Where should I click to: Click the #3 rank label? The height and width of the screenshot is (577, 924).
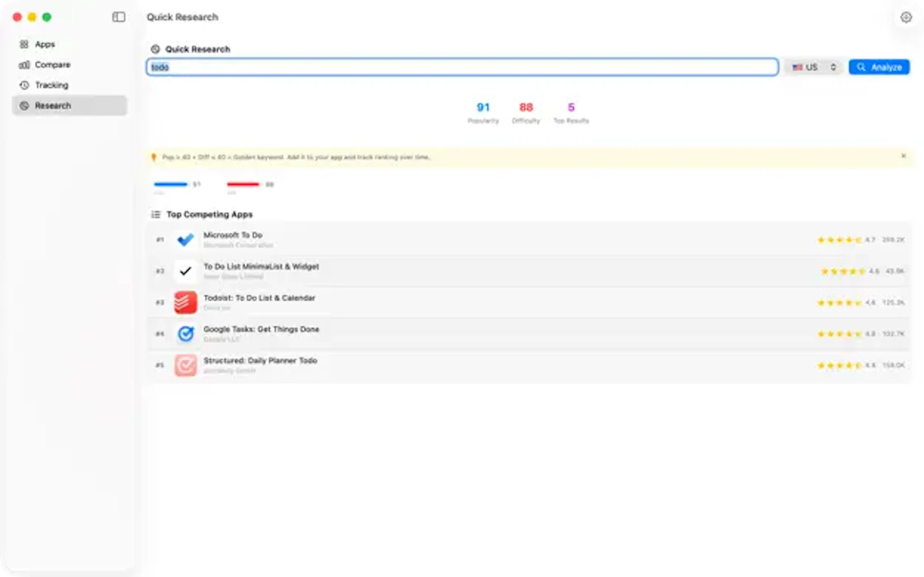(x=160, y=302)
